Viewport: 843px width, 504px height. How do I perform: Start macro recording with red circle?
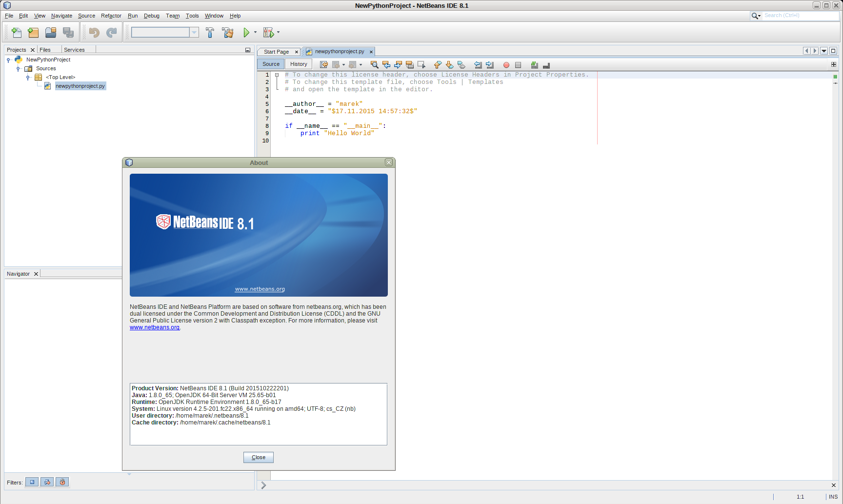[x=506, y=65]
